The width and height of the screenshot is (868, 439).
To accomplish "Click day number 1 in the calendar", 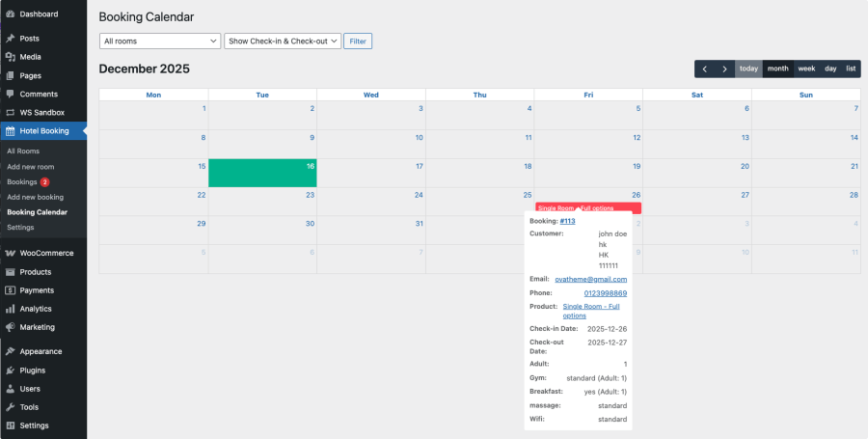I will click(x=203, y=108).
